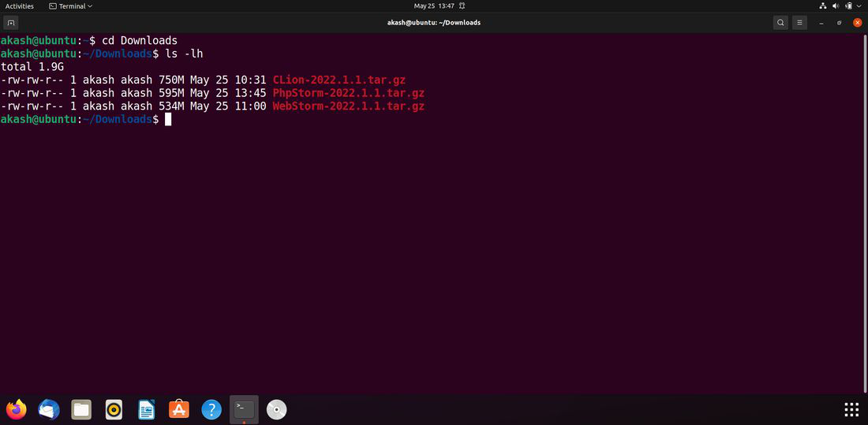Viewport: 868px width, 425px height.
Task: Click WebStorm-2022.1.1.tar.gz file name
Action: [349, 106]
